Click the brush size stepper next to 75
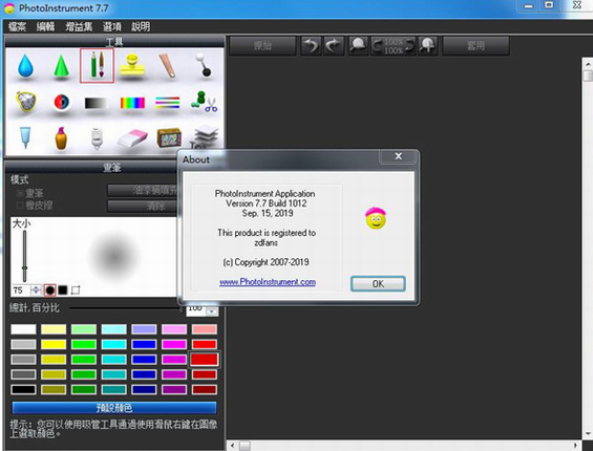This screenshot has width=593, height=451. (36, 290)
